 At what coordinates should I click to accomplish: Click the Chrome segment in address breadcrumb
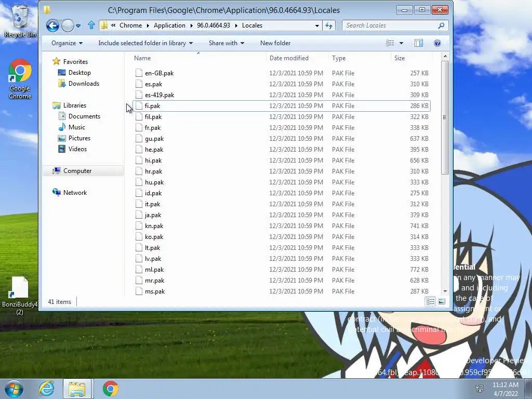pyautogui.click(x=130, y=25)
